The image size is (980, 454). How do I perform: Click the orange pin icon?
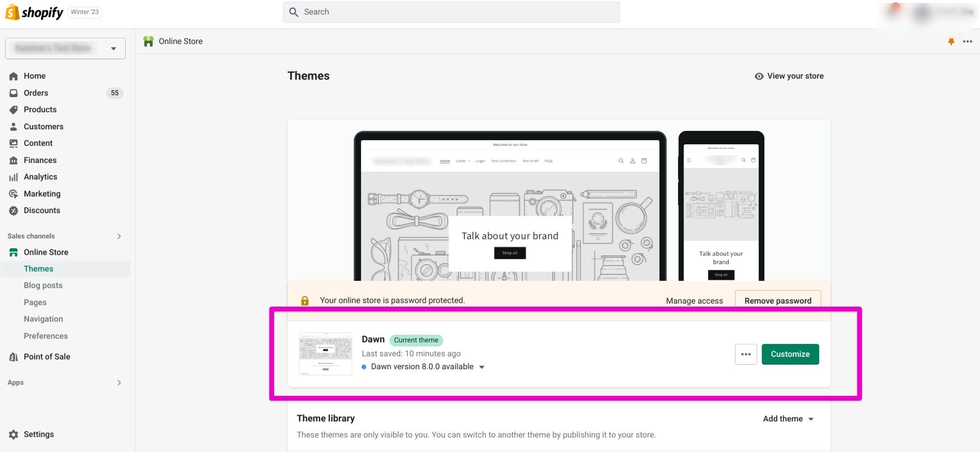point(951,41)
